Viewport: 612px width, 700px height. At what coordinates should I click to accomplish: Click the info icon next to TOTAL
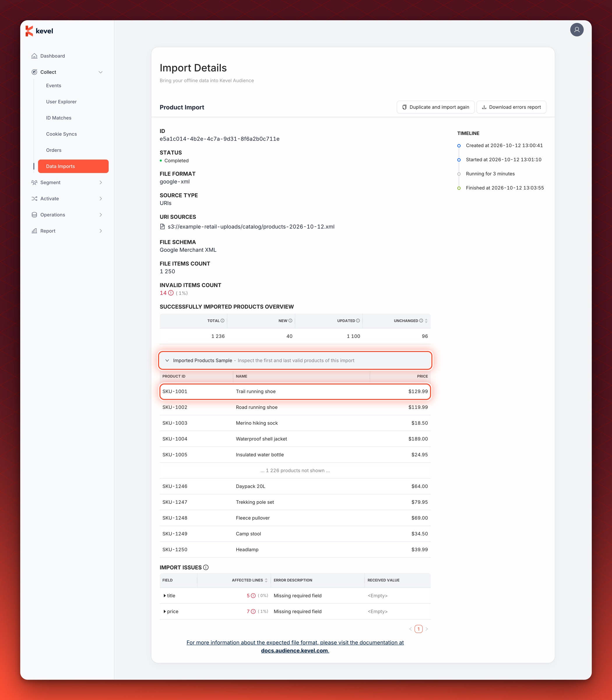pyautogui.click(x=222, y=320)
